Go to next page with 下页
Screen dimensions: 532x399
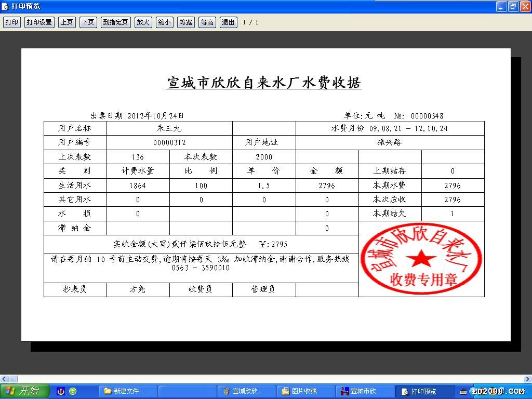[88, 22]
